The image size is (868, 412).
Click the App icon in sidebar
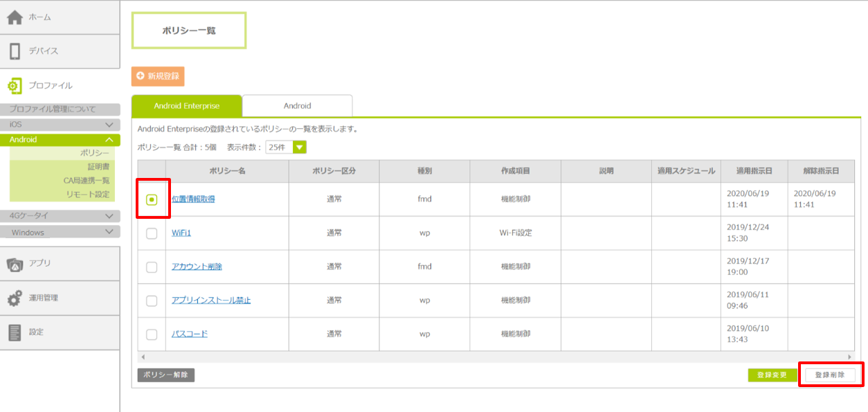click(x=15, y=264)
